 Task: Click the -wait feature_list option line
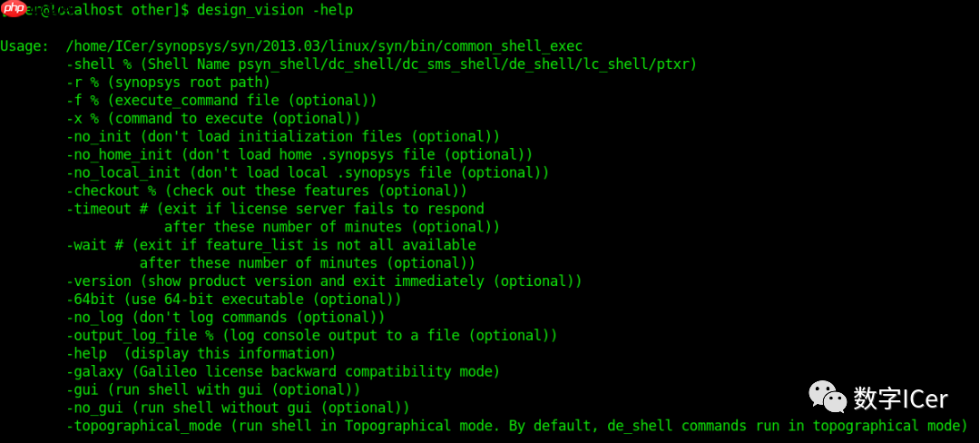point(271,245)
